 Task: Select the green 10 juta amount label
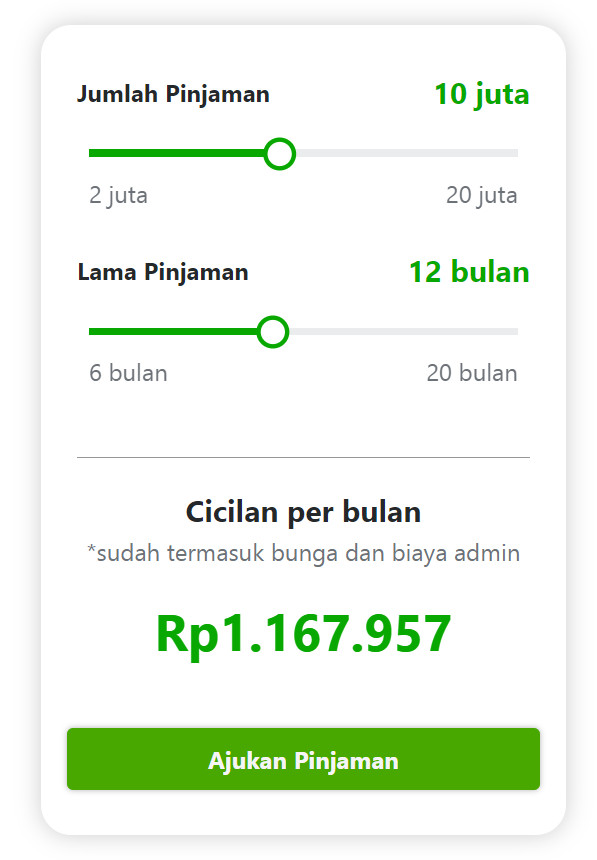(483, 94)
